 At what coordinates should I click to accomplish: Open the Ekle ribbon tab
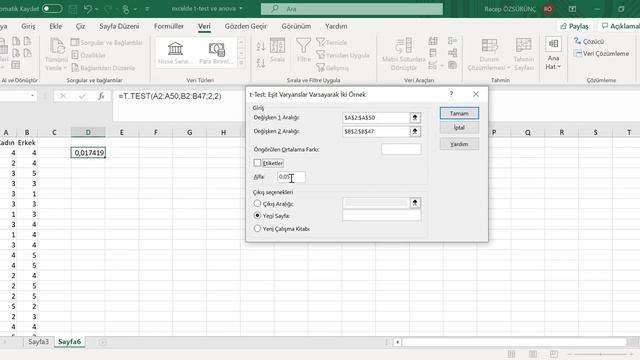coord(56,26)
